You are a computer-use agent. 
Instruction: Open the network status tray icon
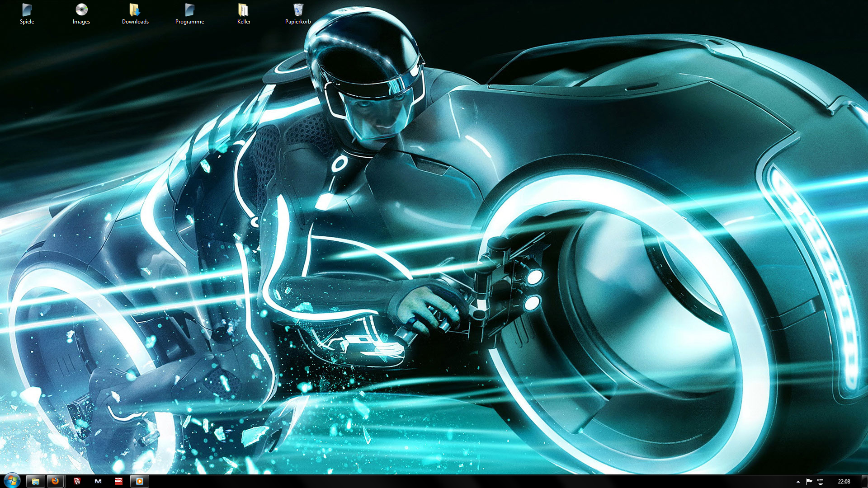820,482
